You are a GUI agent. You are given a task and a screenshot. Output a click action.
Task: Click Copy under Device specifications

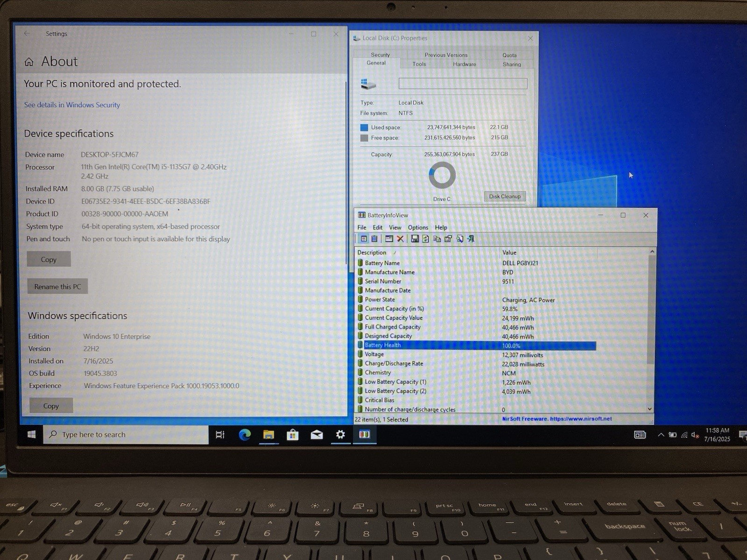coord(49,259)
